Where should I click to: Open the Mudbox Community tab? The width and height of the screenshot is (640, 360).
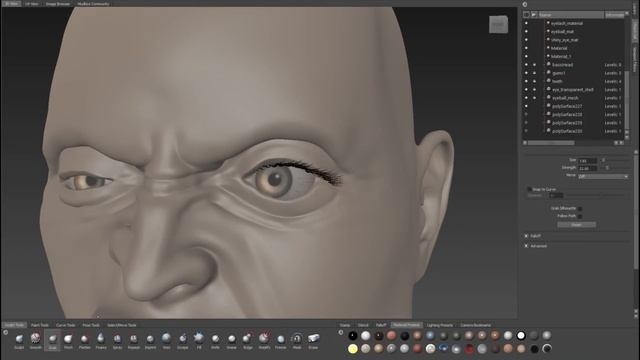coord(93,4)
